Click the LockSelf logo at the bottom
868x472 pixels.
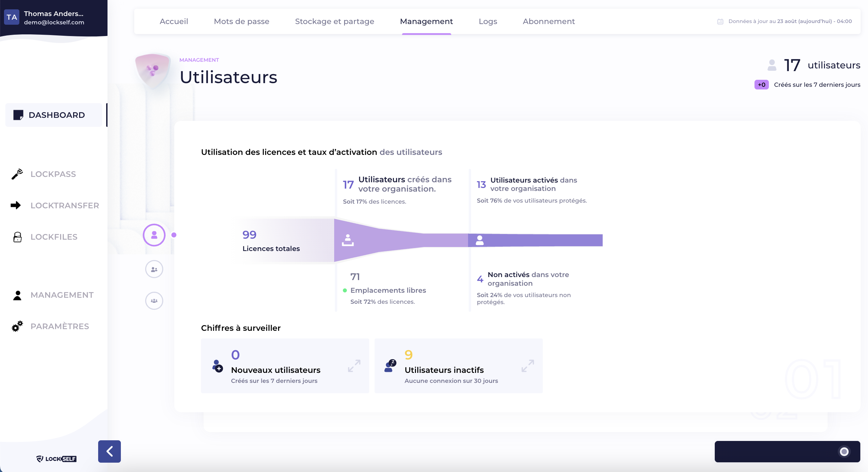(x=56, y=459)
